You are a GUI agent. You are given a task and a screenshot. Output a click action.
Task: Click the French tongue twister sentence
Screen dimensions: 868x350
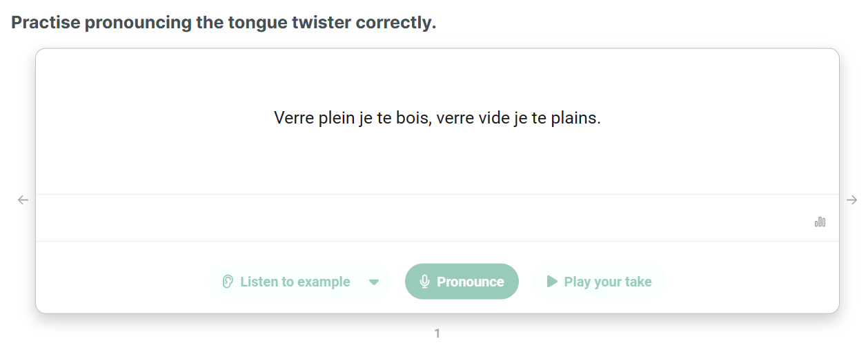tap(437, 118)
